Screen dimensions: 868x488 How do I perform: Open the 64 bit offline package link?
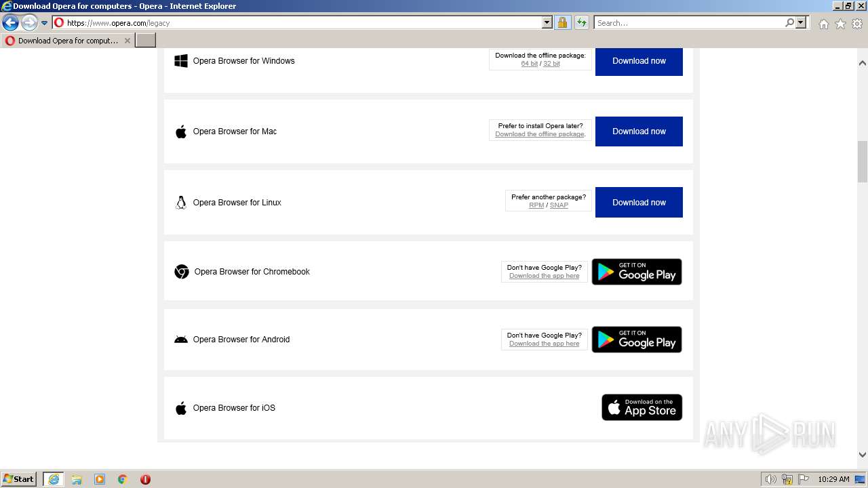pos(530,64)
